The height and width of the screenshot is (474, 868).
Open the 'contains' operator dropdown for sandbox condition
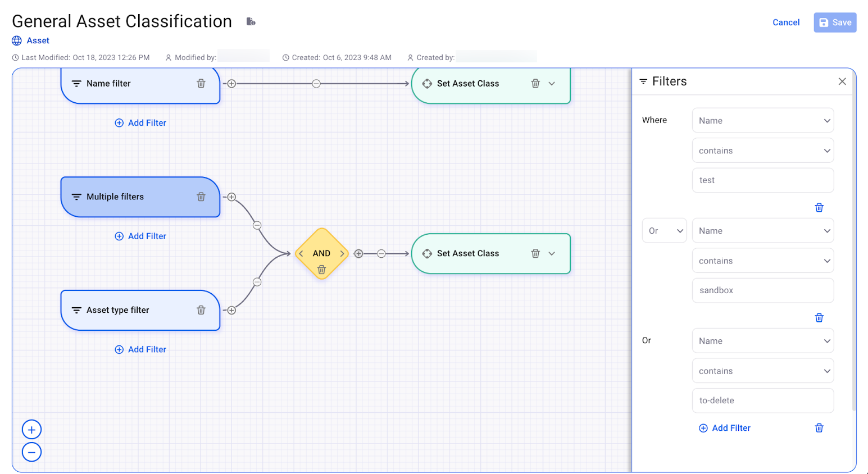coord(762,261)
